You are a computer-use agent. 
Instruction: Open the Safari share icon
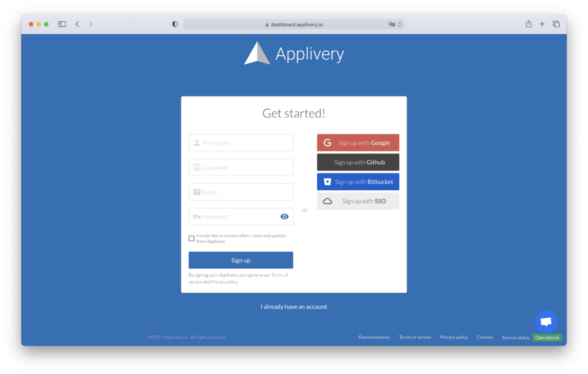point(529,24)
